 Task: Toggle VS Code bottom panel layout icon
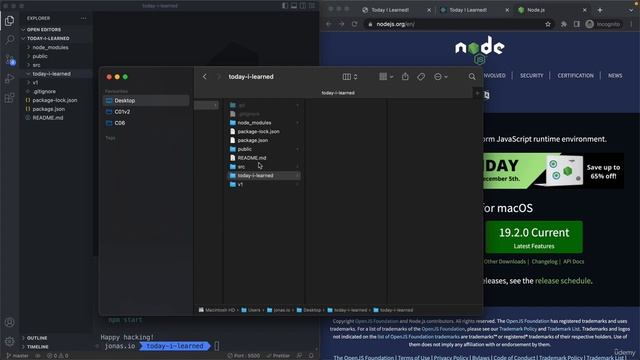(294, 6)
